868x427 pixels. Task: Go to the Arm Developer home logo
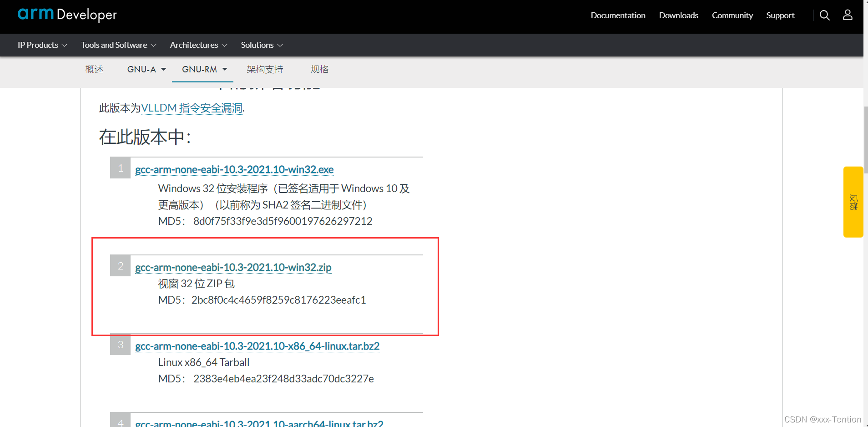point(67,15)
